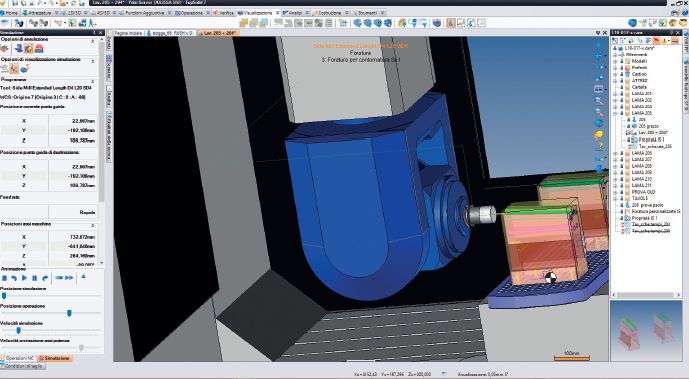This screenshot has width=689, height=379.
Task: Play the machining simulation
Action: click(x=24, y=278)
